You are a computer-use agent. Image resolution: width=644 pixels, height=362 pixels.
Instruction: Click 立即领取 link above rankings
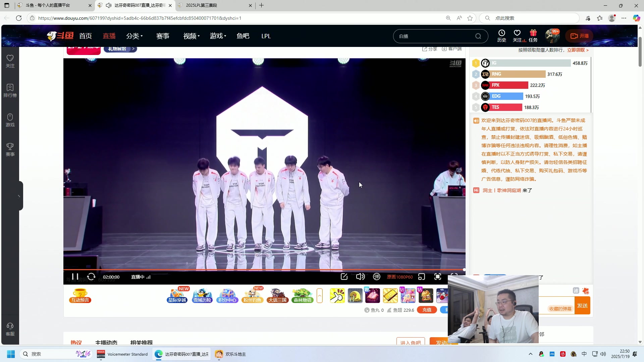click(x=578, y=50)
